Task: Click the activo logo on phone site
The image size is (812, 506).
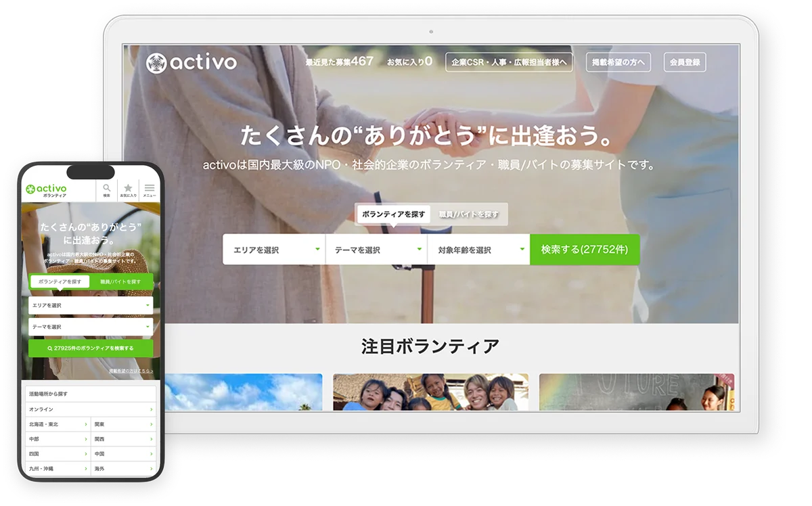Action: click(47, 190)
